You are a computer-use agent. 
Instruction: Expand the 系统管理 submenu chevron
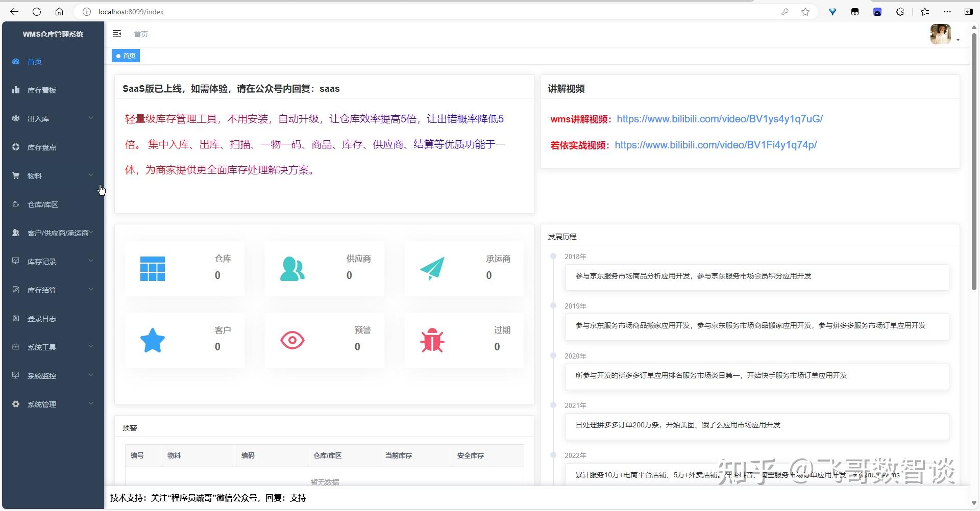[x=91, y=404]
